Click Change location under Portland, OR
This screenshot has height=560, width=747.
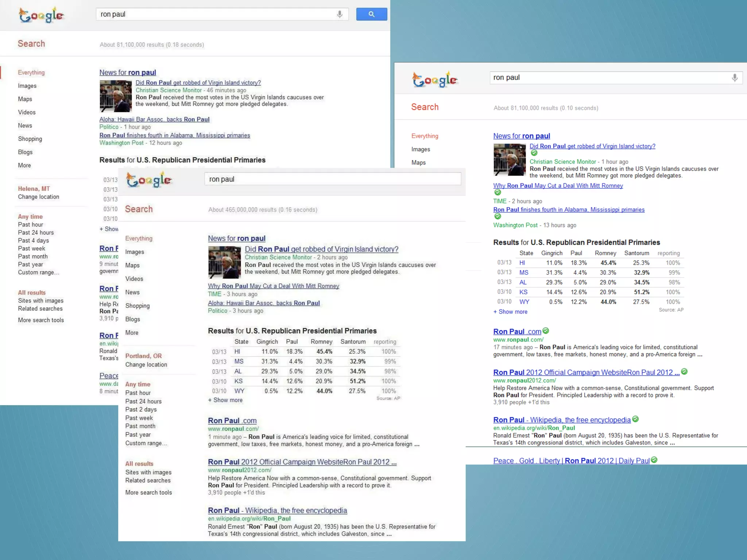[x=146, y=364]
